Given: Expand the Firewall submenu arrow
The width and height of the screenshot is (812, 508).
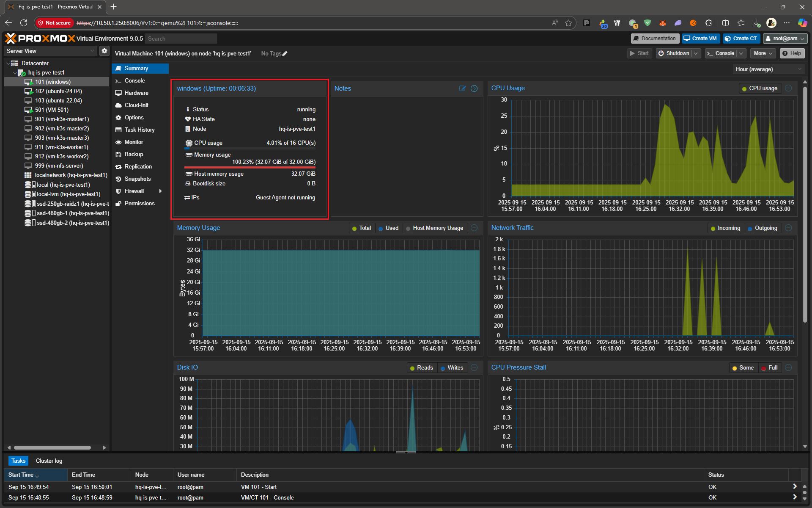Looking at the screenshot, I should point(161,191).
